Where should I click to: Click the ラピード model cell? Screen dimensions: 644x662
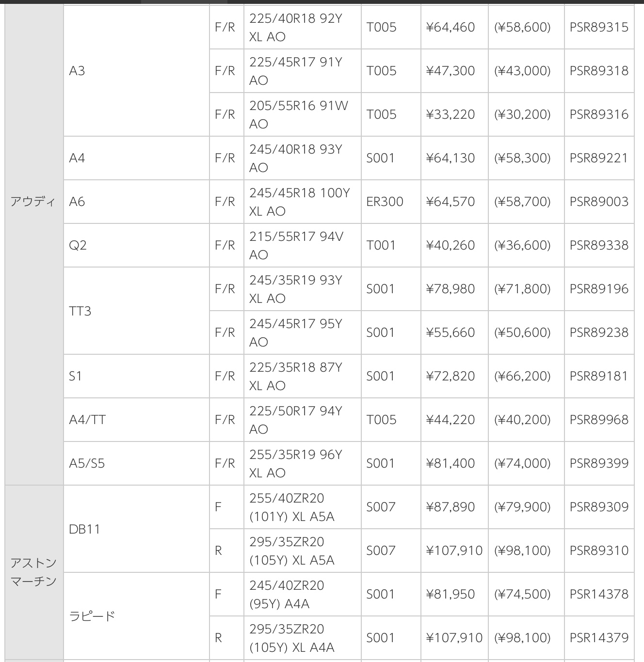(92, 616)
